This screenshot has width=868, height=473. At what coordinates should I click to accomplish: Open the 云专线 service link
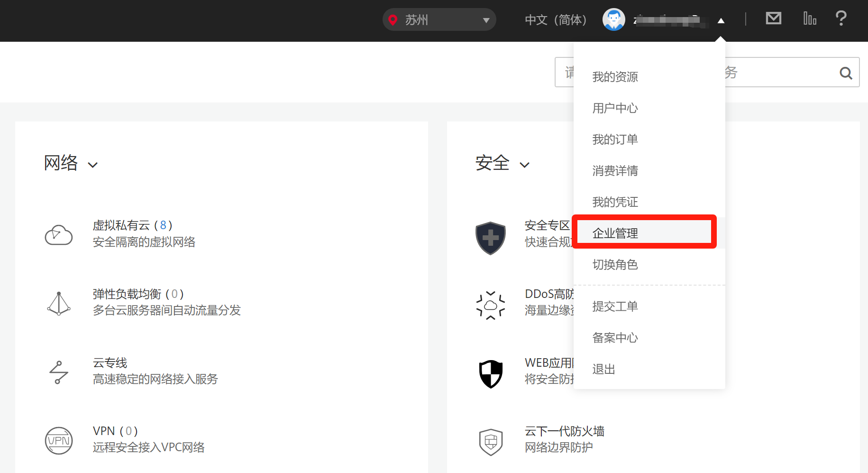click(x=110, y=363)
